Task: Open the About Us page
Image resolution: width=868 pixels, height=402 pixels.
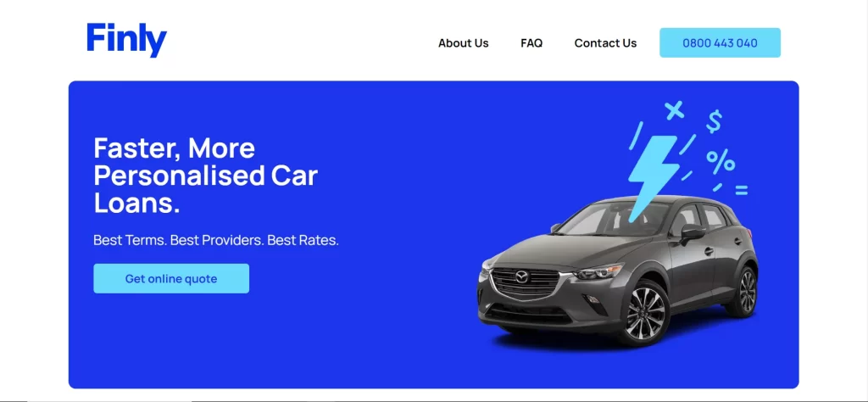Action: click(x=464, y=43)
